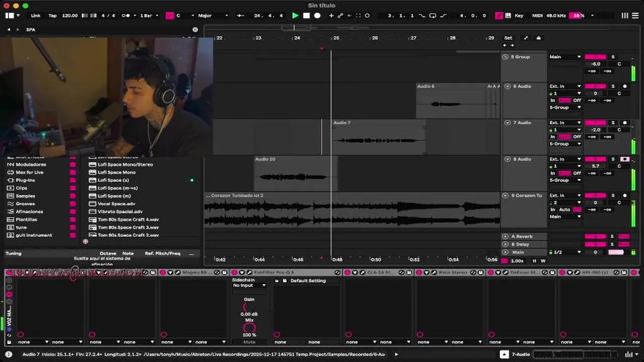Clear the browser search with the X icon

pyautogui.click(x=195, y=30)
